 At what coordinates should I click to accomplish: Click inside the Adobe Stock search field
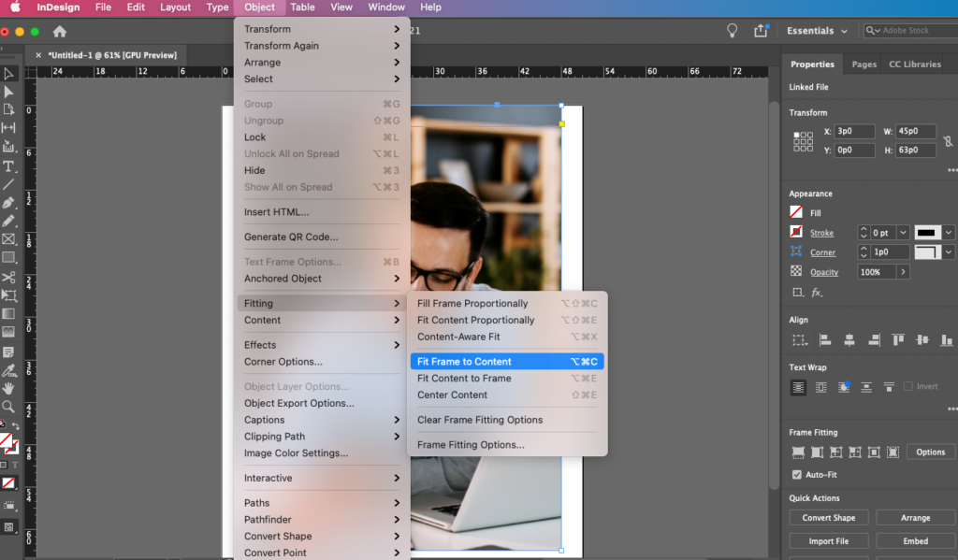click(x=912, y=30)
